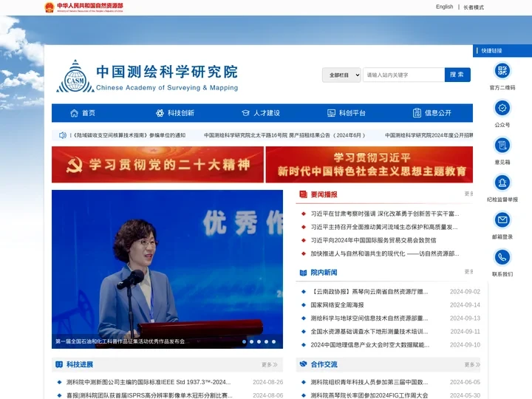Expand 更多 in the 要闻播报 section
Viewport: 532px width, 399px height.
point(468,194)
